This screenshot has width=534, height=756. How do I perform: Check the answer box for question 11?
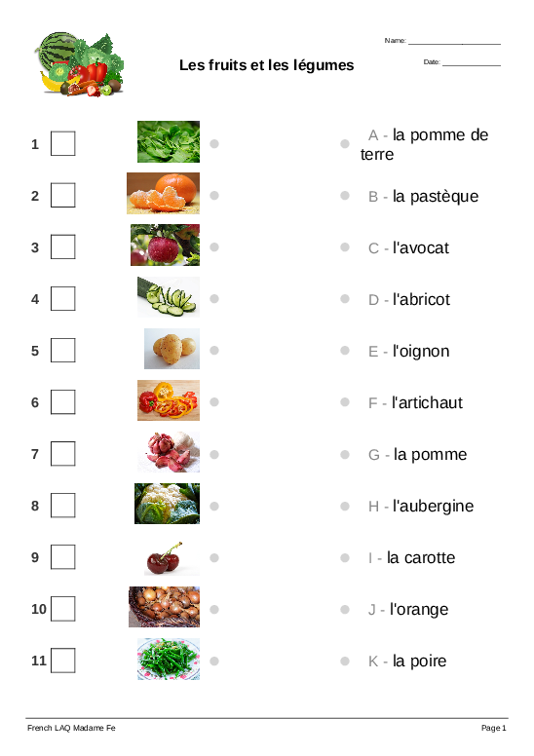coord(63,661)
